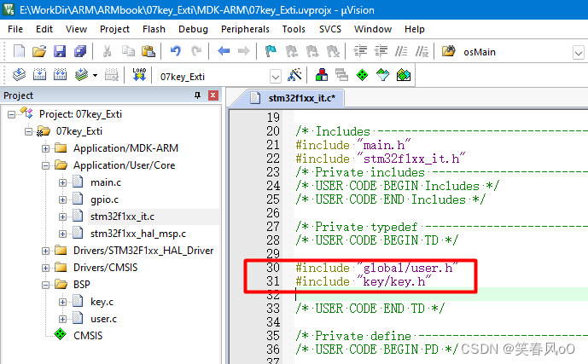Click the Batch build icon
The height and width of the screenshot is (364, 588).
point(81,75)
